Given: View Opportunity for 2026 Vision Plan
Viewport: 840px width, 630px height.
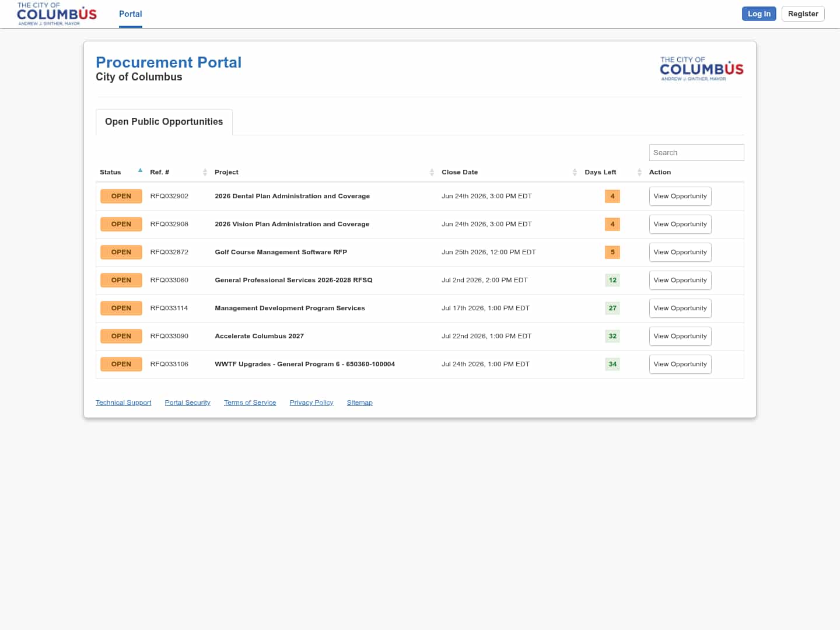Looking at the screenshot, I should pyautogui.click(x=680, y=224).
